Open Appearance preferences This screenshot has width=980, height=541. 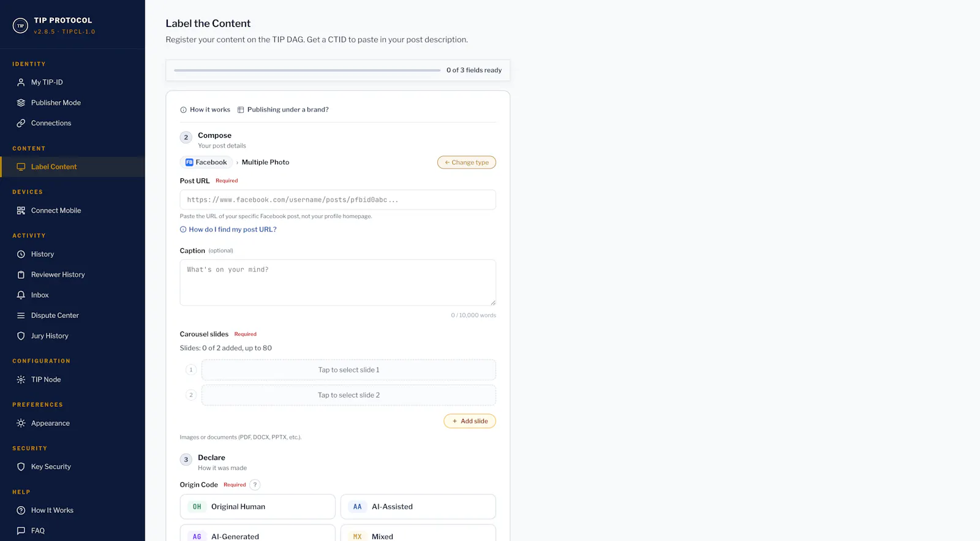[72, 423]
